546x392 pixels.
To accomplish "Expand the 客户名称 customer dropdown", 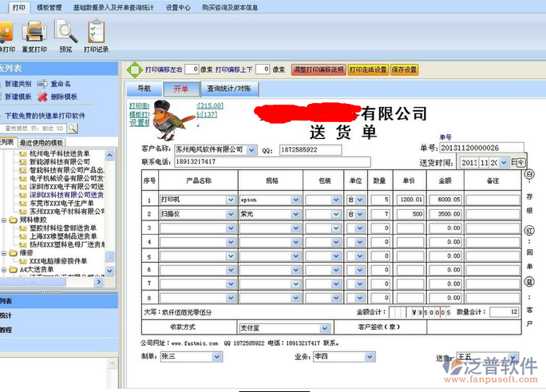I will coord(251,149).
